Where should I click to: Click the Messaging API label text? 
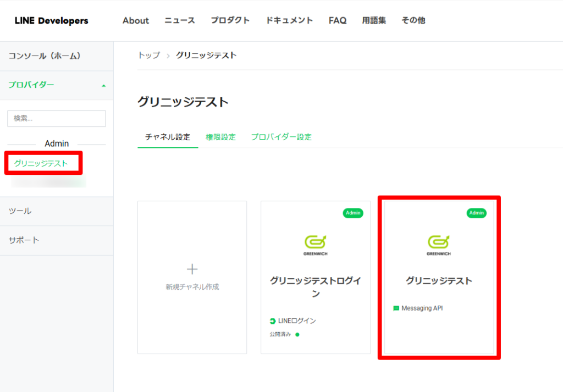click(422, 308)
